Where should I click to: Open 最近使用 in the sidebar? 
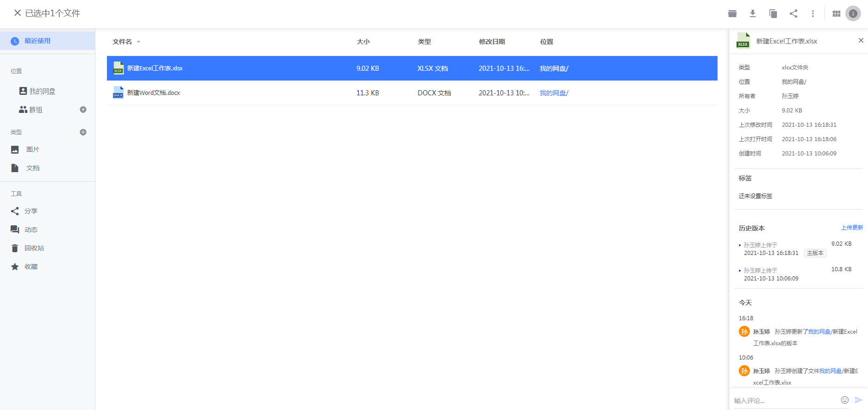[x=37, y=41]
